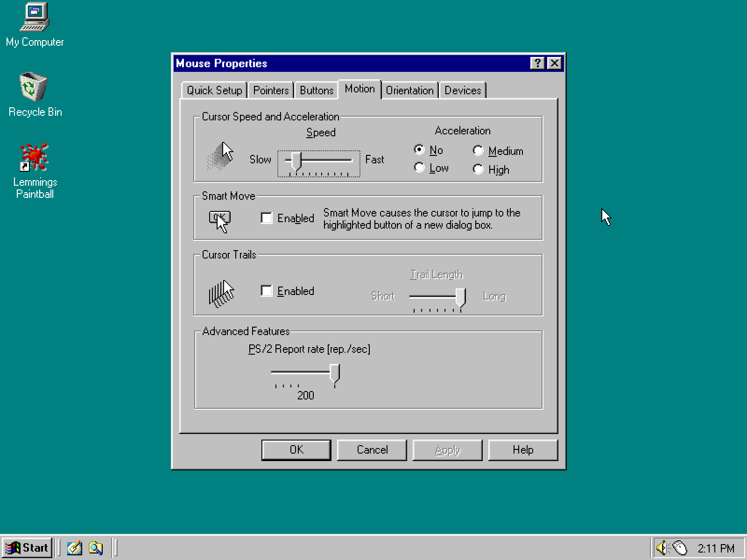Click the Smart Move OK-cursor icon
The width and height of the screenshot is (747, 560).
219,222
